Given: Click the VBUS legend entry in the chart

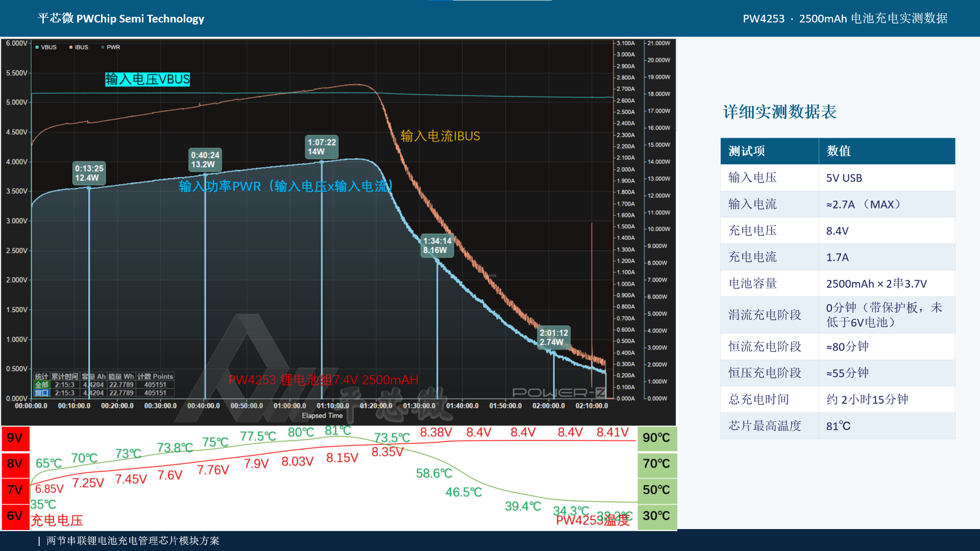Looking at the screenshot, I should pos(46,47).
